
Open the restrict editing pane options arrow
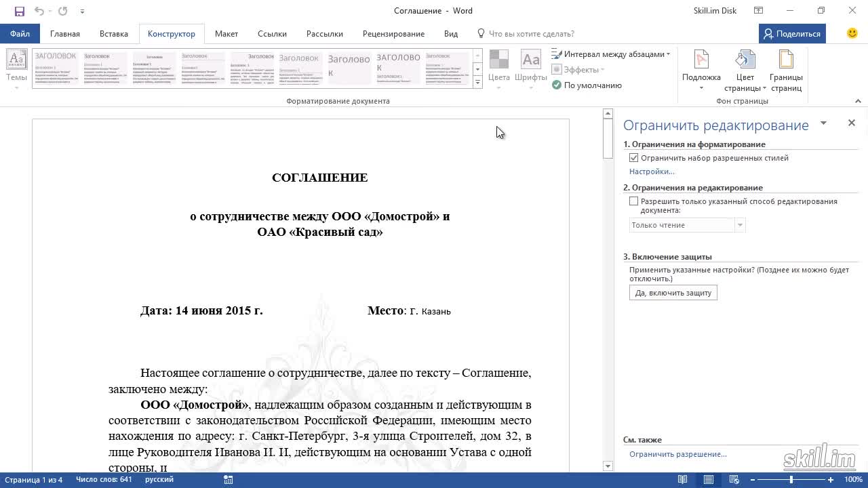click(x=823, y=123)
